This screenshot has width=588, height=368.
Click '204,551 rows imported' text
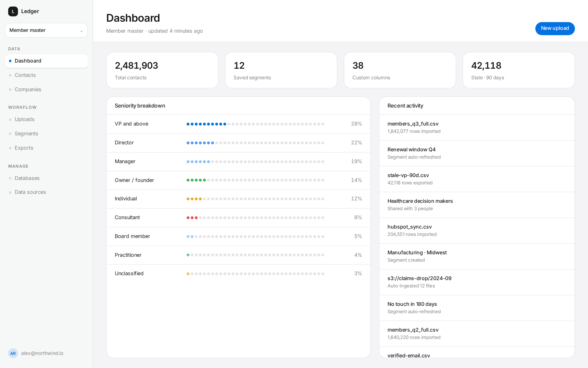pos(412,234)
